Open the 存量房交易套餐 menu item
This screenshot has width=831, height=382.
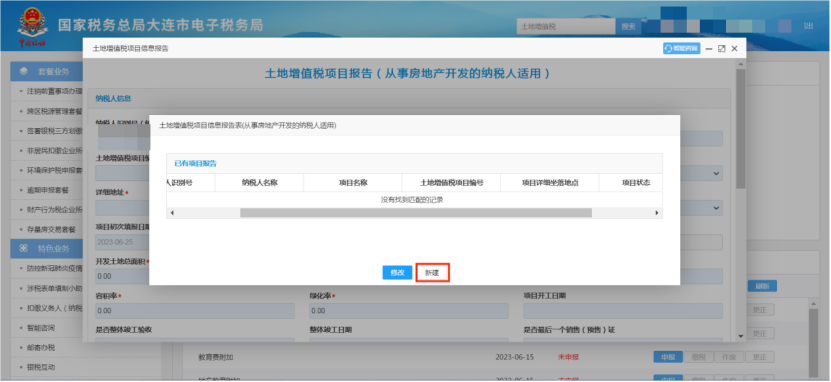point(51,229)
